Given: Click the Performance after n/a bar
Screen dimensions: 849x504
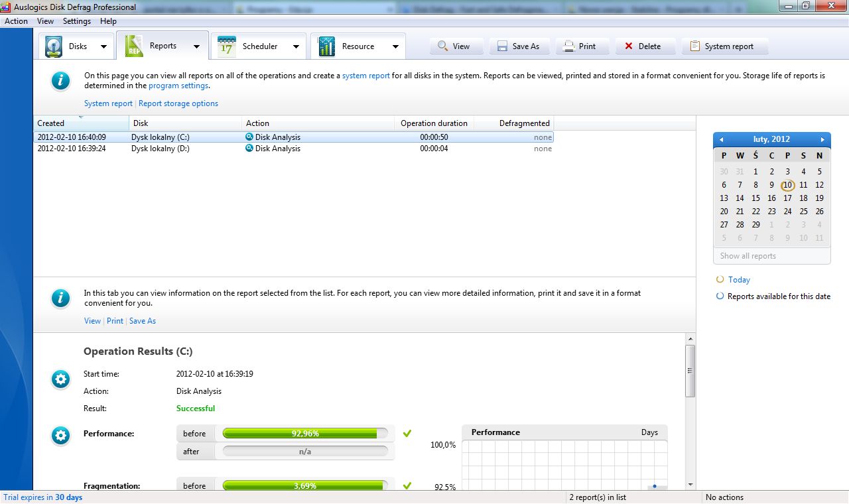Looking at the screenshot, I should (x=305, y=451).
